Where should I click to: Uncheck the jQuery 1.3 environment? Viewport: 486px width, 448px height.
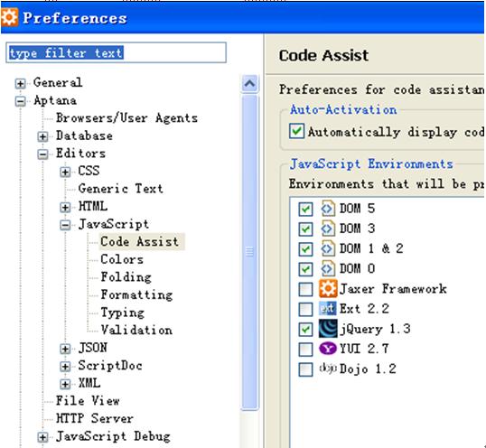pos(305,330)
